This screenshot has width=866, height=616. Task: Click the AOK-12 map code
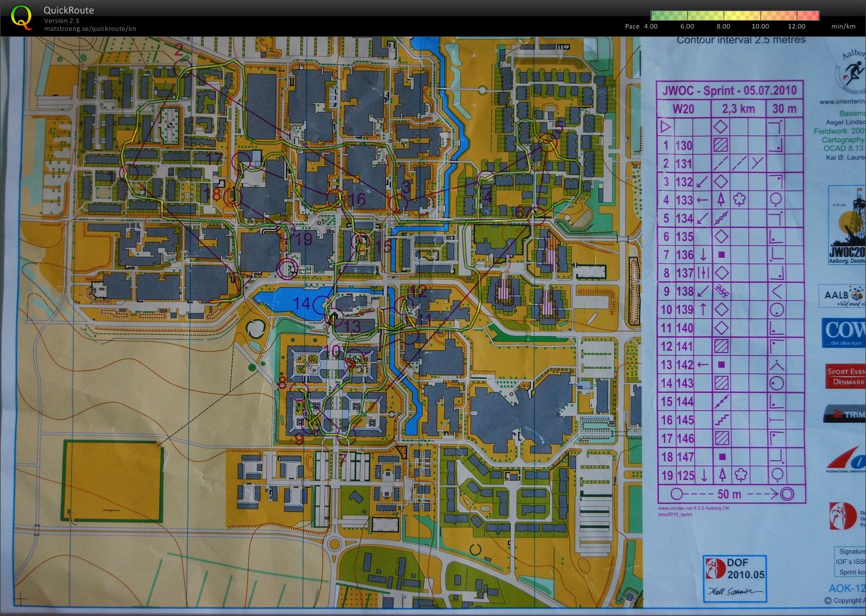pos(846,588)
